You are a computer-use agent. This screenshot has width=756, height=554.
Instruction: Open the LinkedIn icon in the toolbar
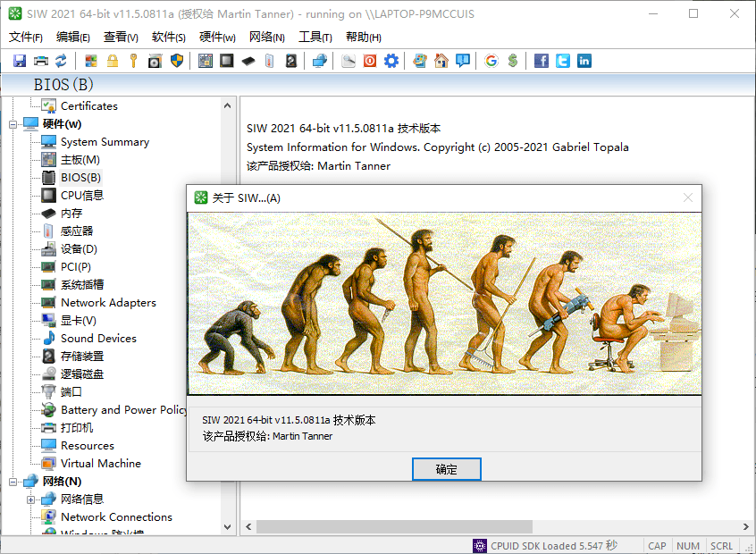pyautogui.click(x=584, y=60)
